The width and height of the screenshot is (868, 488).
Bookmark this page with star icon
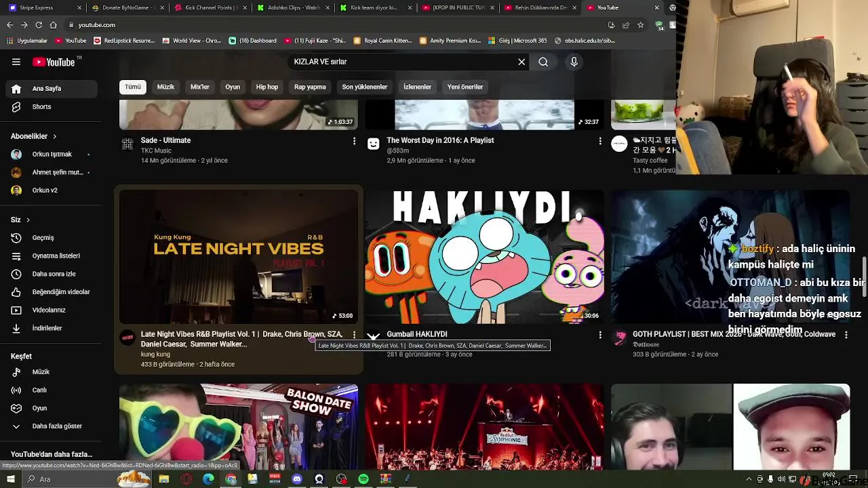click(640, 25)
